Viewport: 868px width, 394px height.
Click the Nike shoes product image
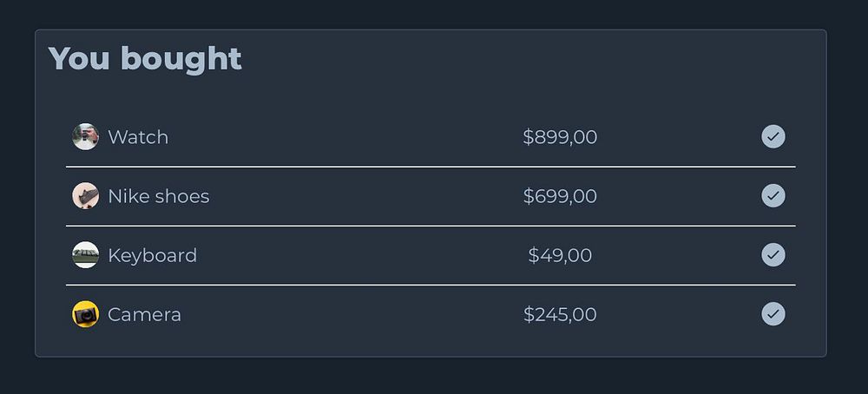pos(85,196)
